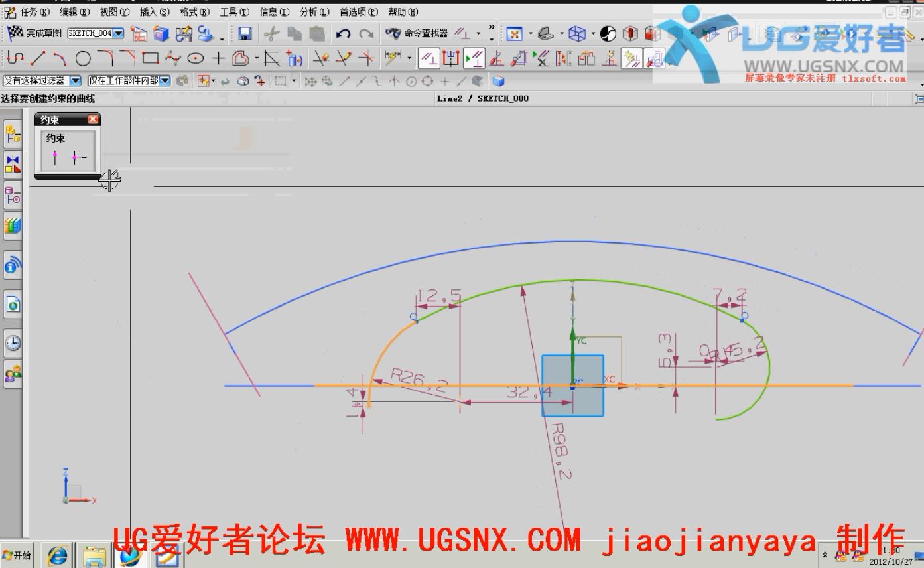
Task: Click the Finish Sketch (完成草图) checkered flag
Action: pos(15,33)
